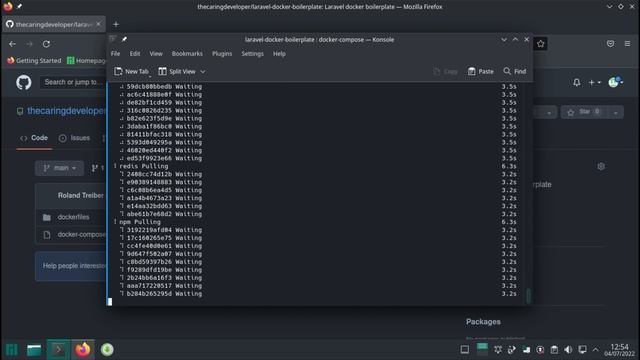
Task: Open the file manager from the taskbar
Action: tap(34, 350)
